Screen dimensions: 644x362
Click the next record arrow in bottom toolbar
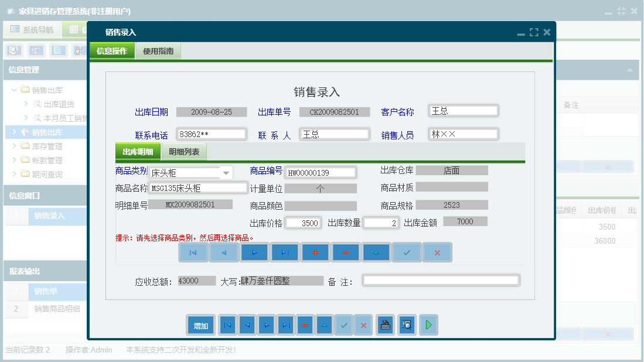(x=267, y=325)
